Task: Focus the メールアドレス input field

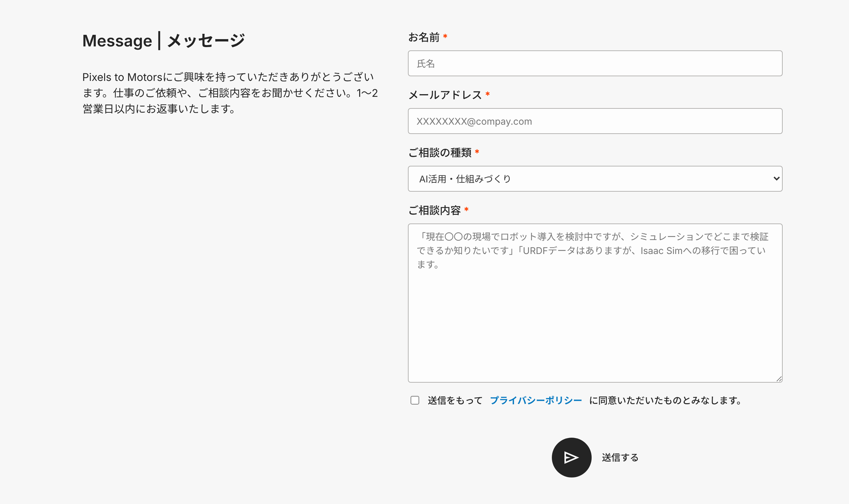Action: pos(595,121)
